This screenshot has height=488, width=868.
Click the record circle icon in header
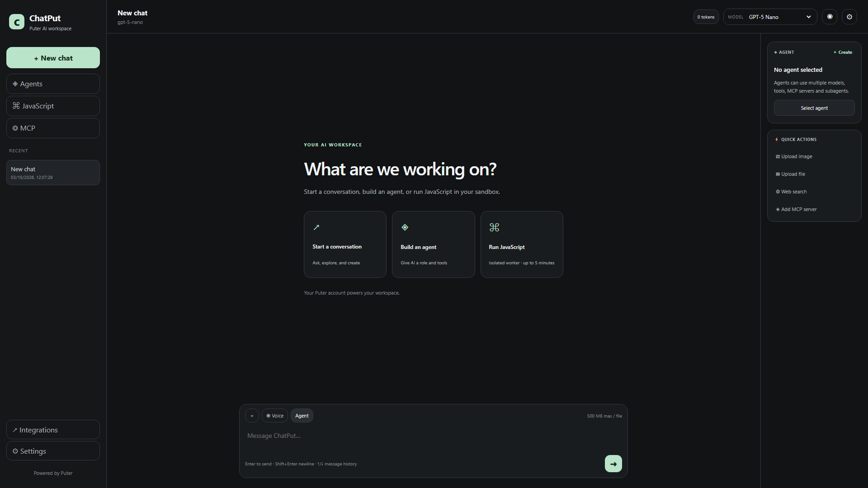[x=830, y=17]
